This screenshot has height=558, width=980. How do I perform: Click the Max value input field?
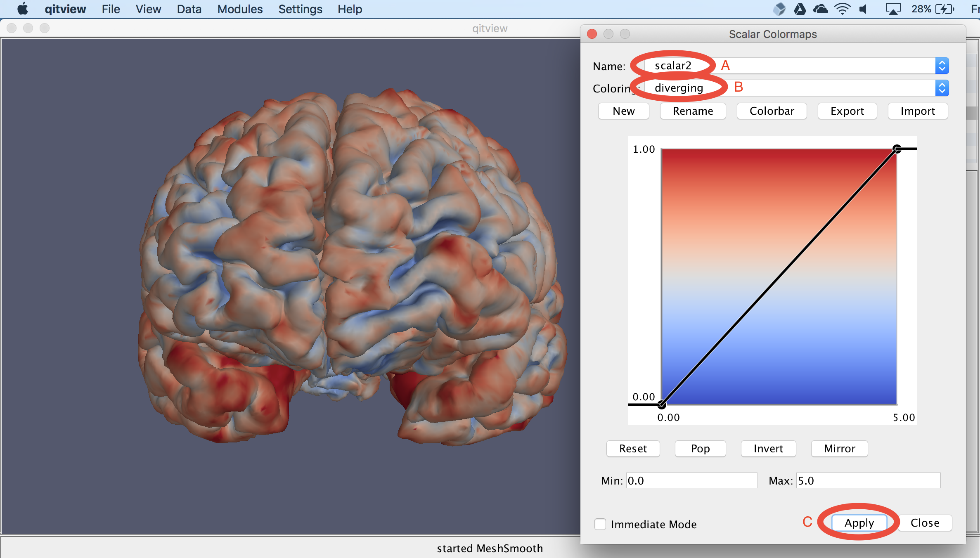pyautogui.click(x=868, y=481)
